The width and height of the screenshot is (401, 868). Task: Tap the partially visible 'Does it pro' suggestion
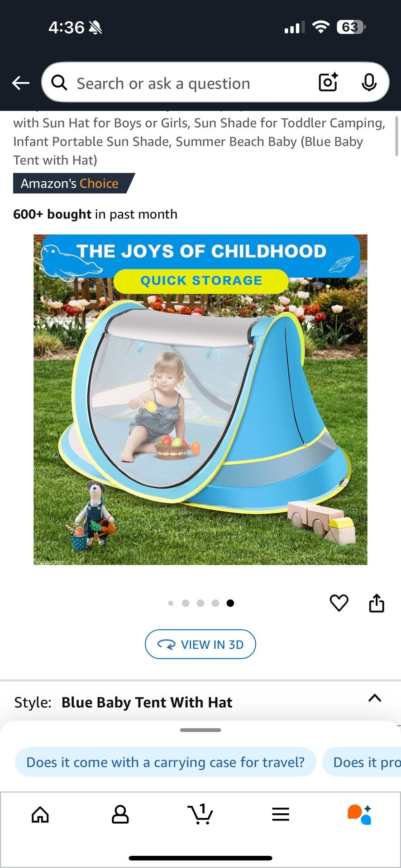click(362, 762)
